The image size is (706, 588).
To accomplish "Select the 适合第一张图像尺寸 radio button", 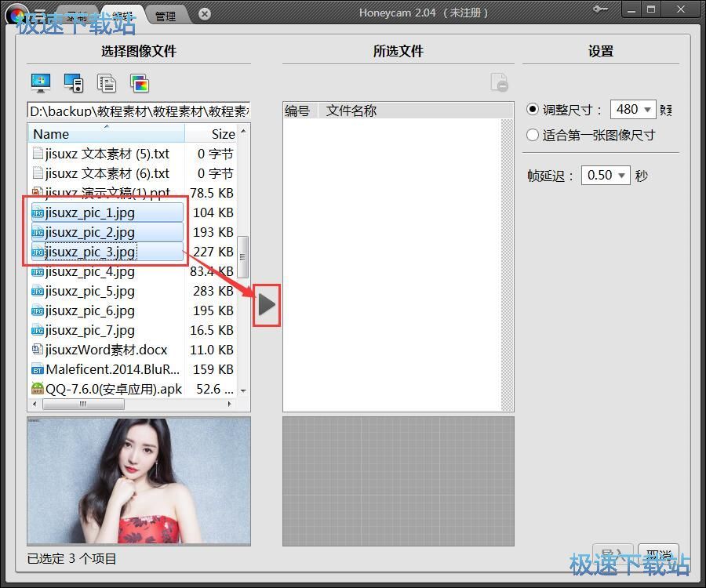I will point(533,135).
